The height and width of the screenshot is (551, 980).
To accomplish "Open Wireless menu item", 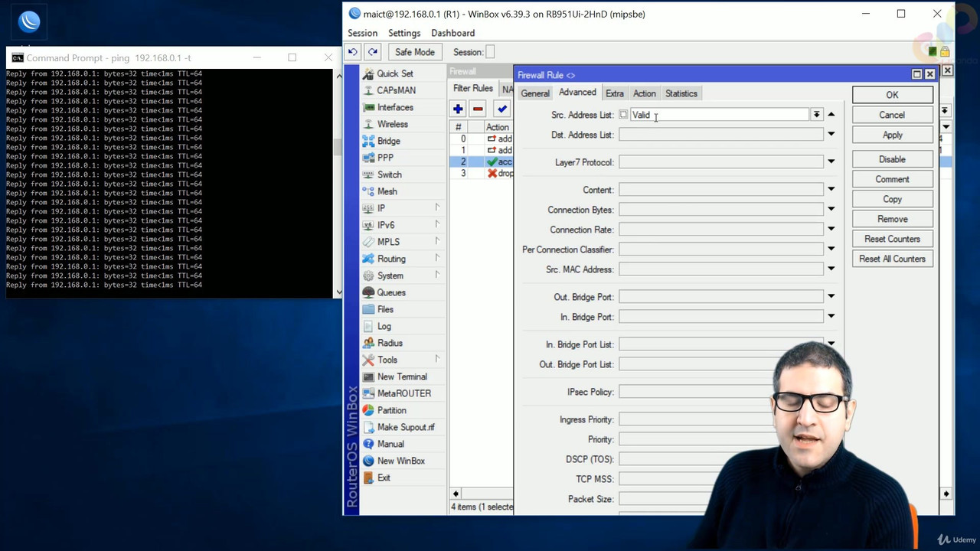I will 392,124.
